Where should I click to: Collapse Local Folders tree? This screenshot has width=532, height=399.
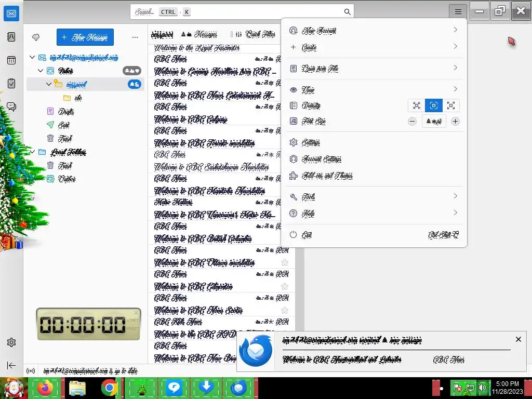pos(32,152)
